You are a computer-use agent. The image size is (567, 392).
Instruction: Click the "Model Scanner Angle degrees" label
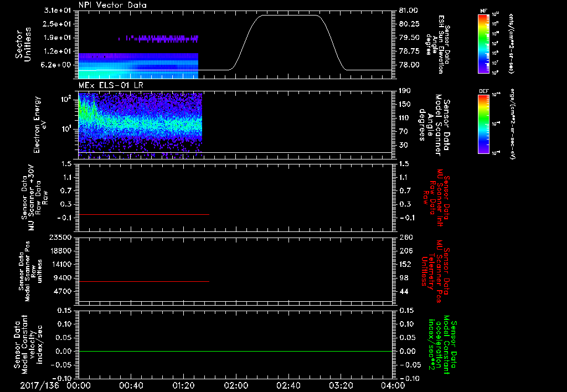434,125
